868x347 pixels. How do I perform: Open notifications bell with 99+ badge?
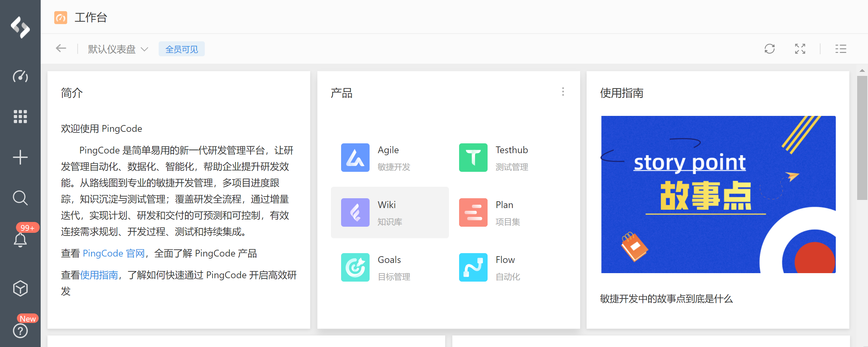(20, 239)
